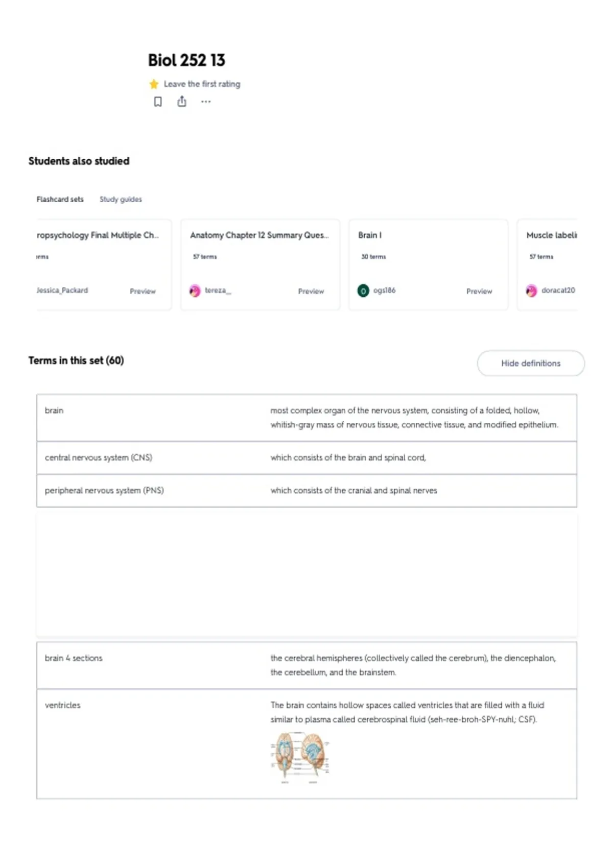The width and height of the screenshot is (613, 868).
Task: Switch to the Study guides tab
Action: 121,199
